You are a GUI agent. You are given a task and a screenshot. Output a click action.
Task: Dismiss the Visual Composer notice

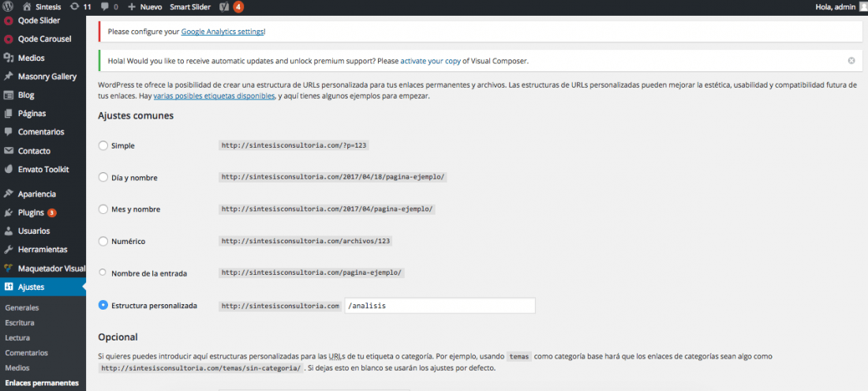[851, 61]
